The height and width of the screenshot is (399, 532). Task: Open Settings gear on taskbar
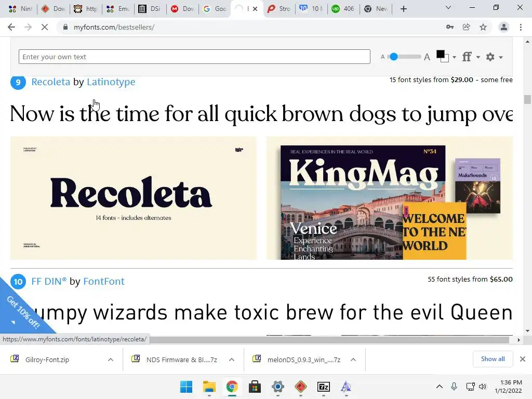pyautogui.click(x=278, y=387)
